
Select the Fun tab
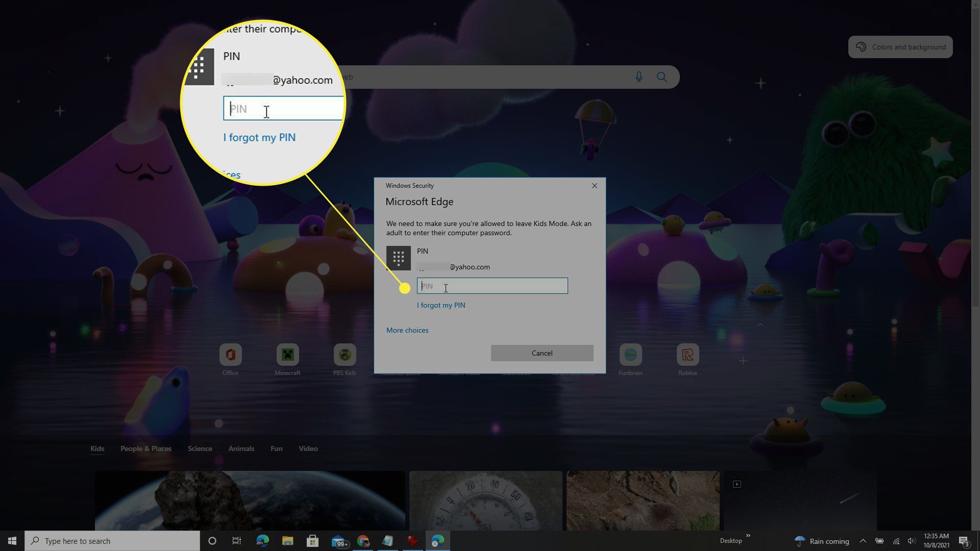(276, 448)
